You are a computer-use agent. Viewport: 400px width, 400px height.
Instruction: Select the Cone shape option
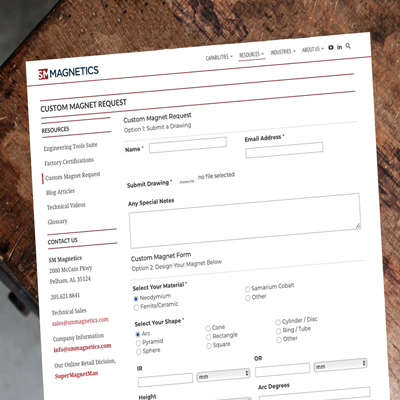point(208,328)
